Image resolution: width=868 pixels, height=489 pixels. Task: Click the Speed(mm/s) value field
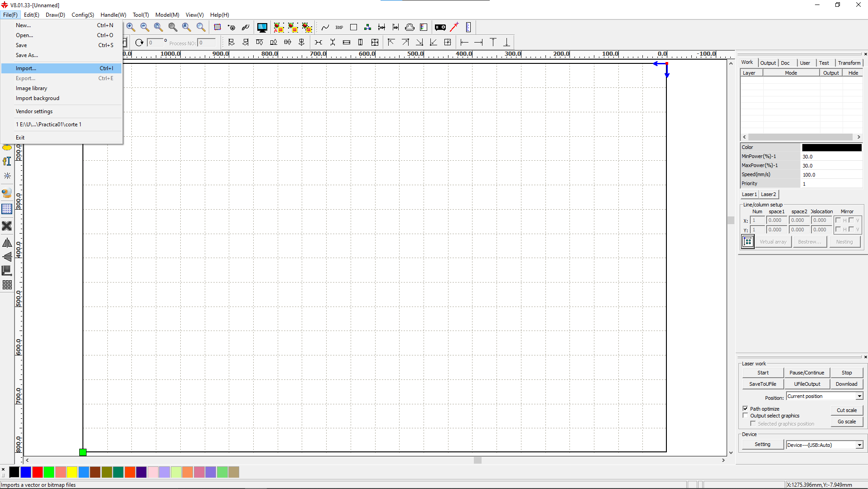point(832,175)
